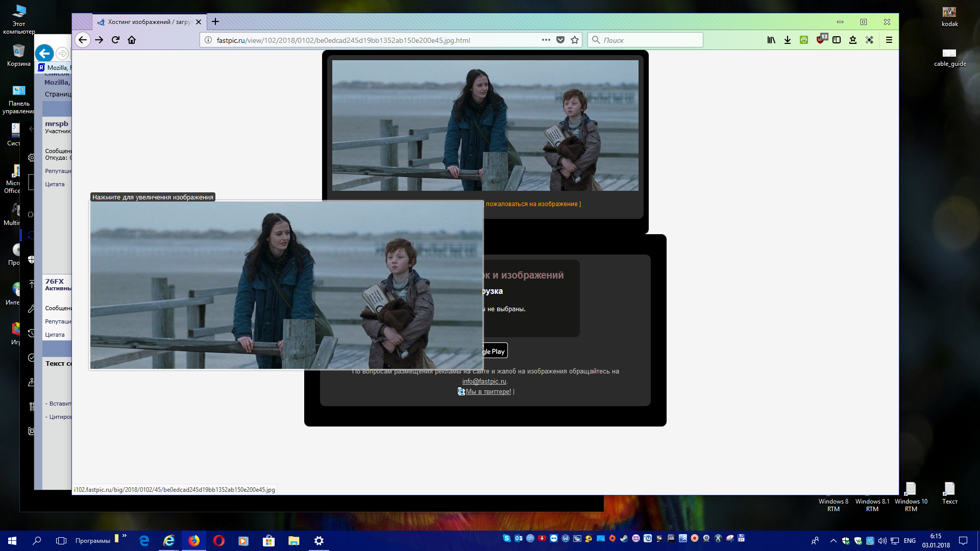Open Task View on taskbar
The width and height of the screenshot is (980, 551).
pos(61,541)
